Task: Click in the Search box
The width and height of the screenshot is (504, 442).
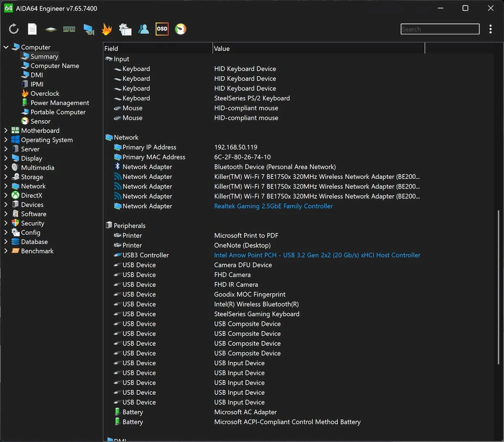Action: (x=440, y=29)
